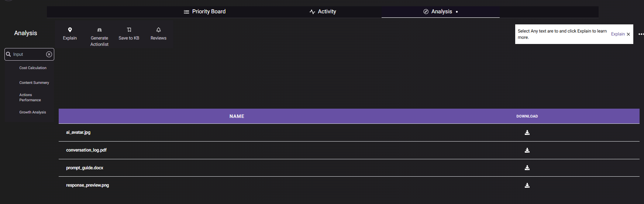The width and height of the screenshot is (644, 204).
Task: Download response_preview.png file
Action: tap(527, 186)
